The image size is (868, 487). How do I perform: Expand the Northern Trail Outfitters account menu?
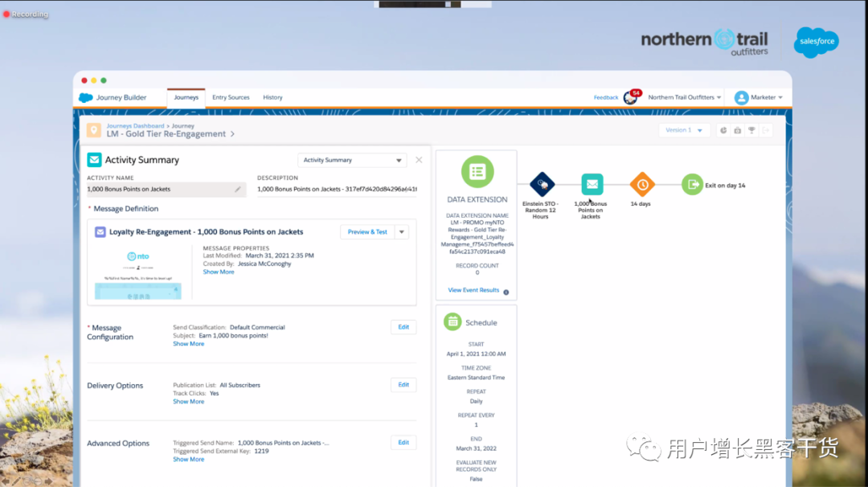tap(685, 97)
